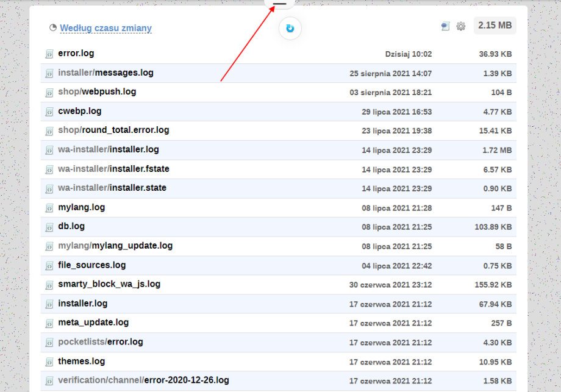Screen dimensions: 561x392
Task: Click the 2.15 MB total size badge
Action: (x=495, y=26)
